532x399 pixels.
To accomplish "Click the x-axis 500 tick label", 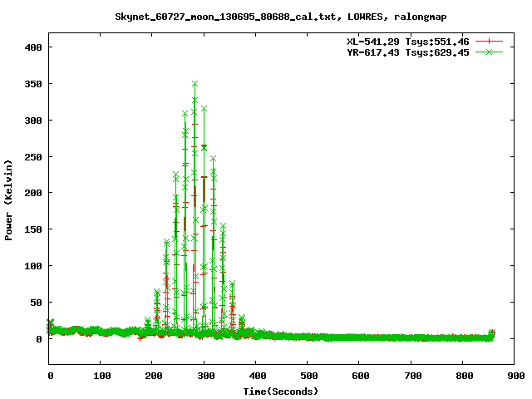I will tap(308, 376).
